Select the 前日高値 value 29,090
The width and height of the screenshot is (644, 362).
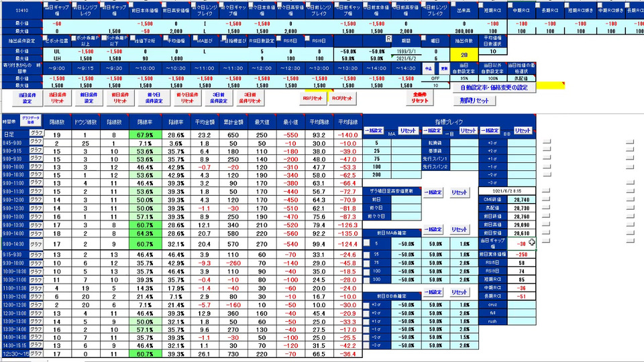tap(522, 225)
